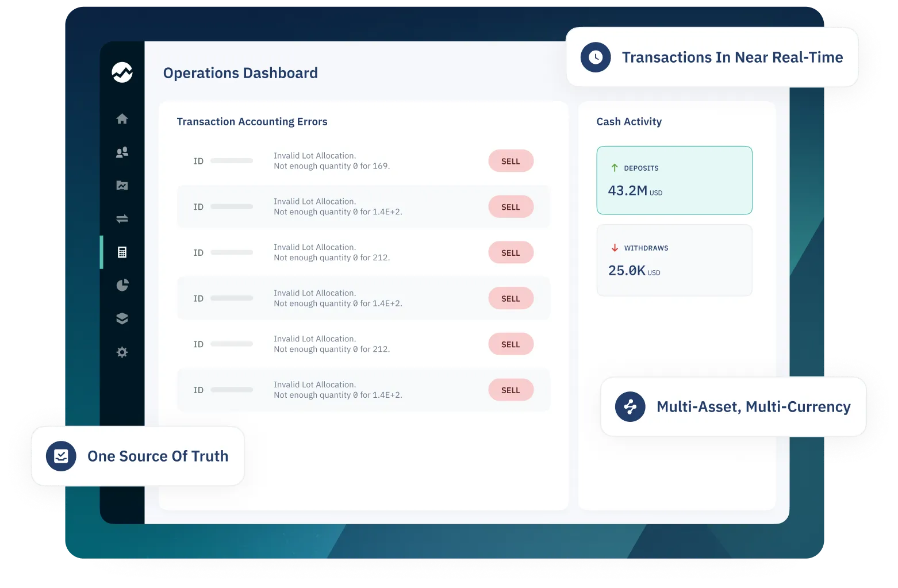Open the chart image icon in sidebar
Viewport: 898px width, 588px height.
(122, 186)
